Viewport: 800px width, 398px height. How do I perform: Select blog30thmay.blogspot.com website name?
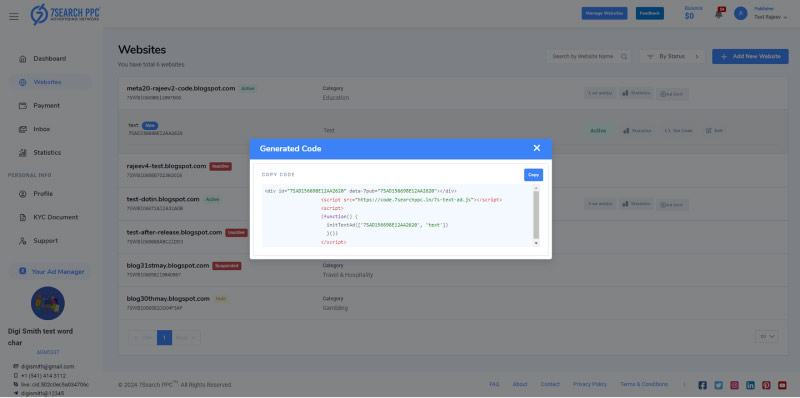pos(168,298)
